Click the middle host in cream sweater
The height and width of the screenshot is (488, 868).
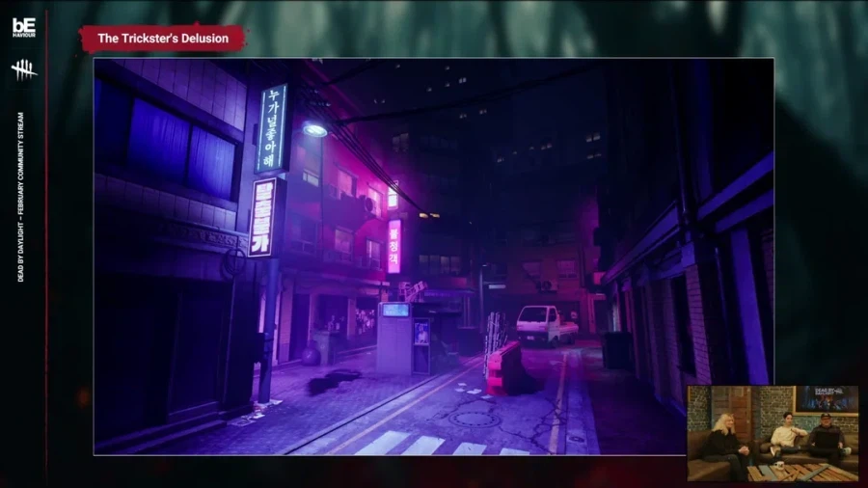pyautogui.click(x=789, y=434)
